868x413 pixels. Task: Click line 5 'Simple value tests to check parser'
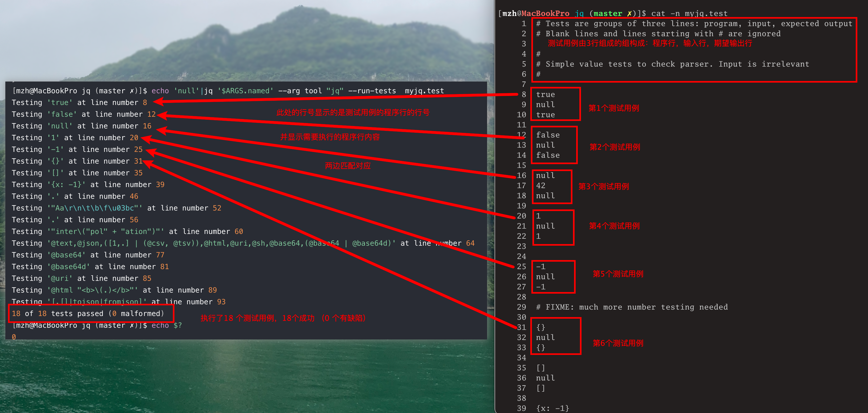(672, 64)
